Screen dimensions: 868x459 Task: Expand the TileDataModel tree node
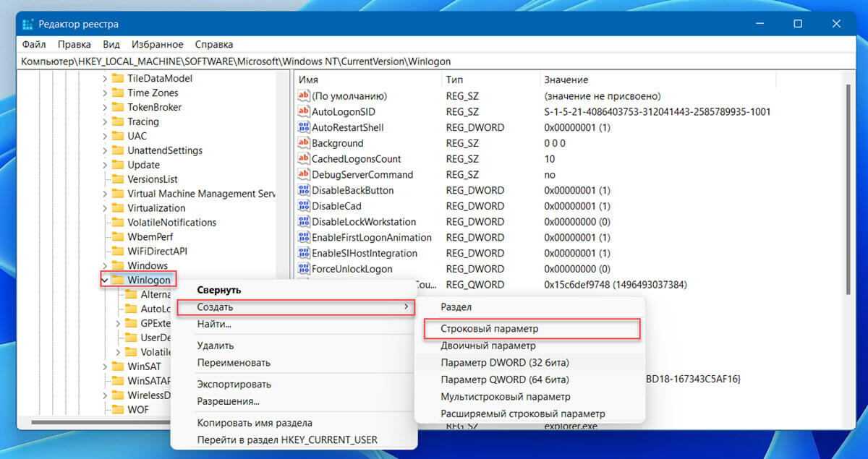pos(104,78)
